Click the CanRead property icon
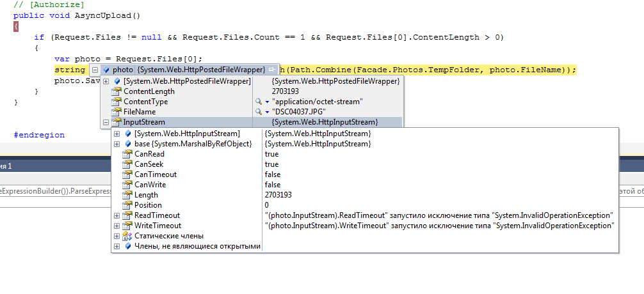644x294 pixels. tap(128, 154)
